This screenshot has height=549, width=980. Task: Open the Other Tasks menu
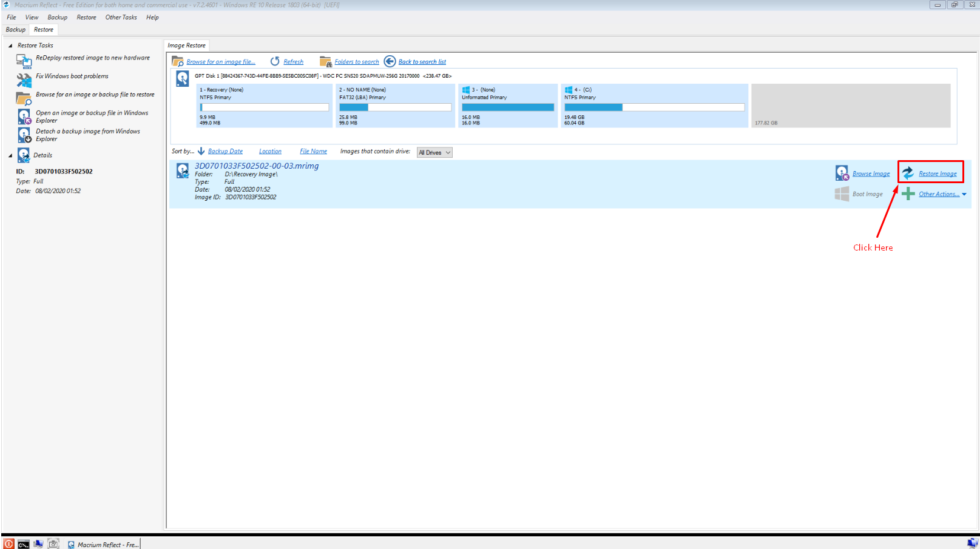point(121,17)
